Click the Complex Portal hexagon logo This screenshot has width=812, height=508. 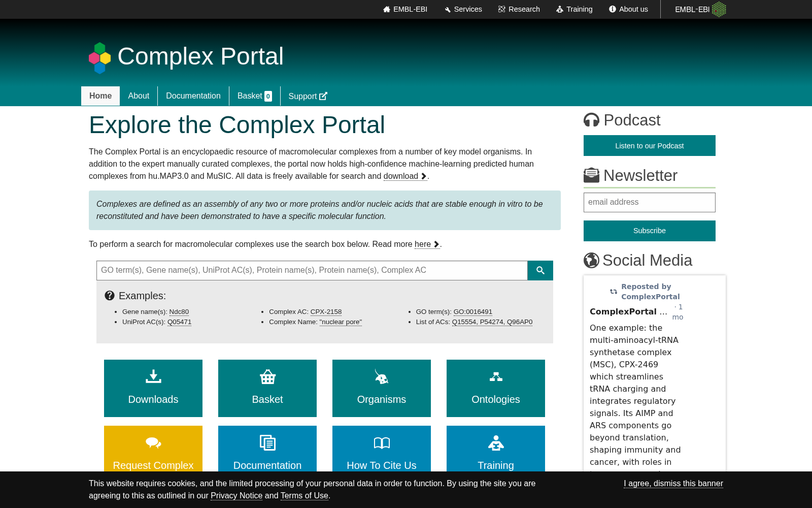[99, 58]
